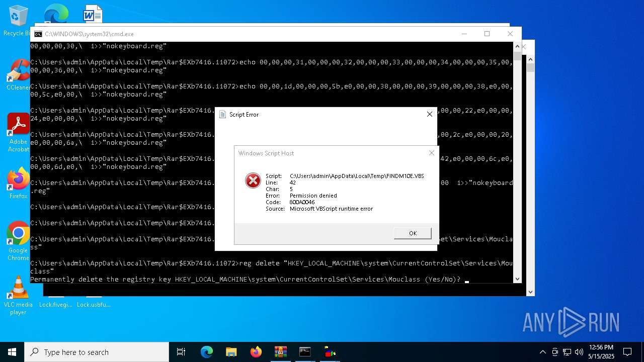Launch Edge from the taskbar

207,352
